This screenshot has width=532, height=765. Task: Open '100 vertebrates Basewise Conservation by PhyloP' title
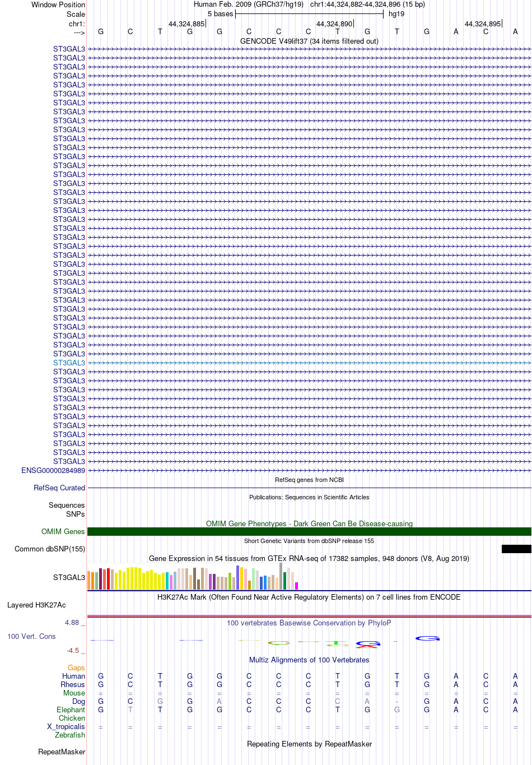[309, 623]
